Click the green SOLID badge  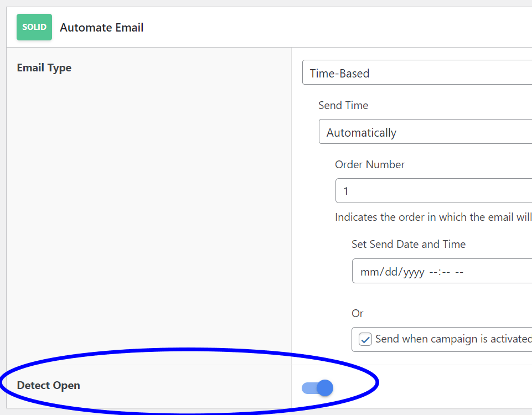point(34,27)
